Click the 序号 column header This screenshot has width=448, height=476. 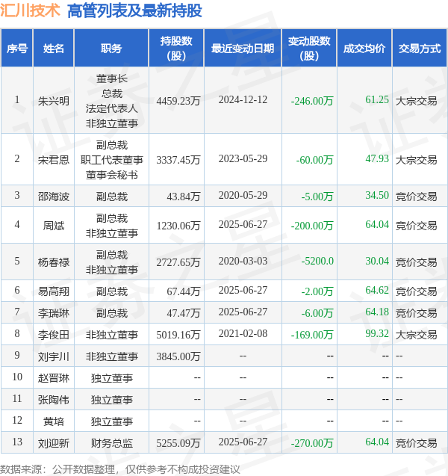click(x=17, y=49)
